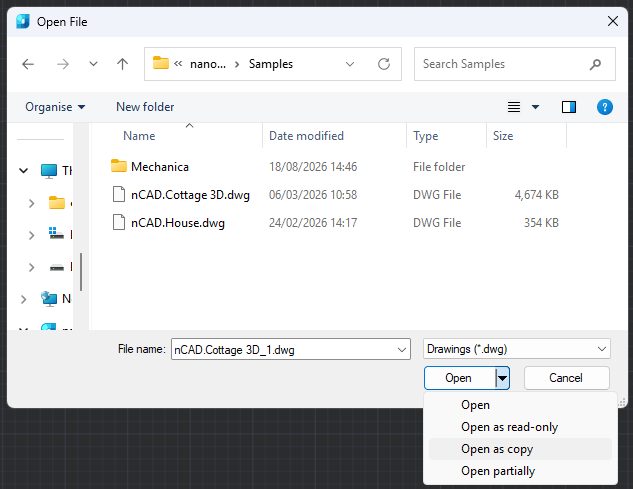Click the 4,674 KB size cell

pos(537,195)
